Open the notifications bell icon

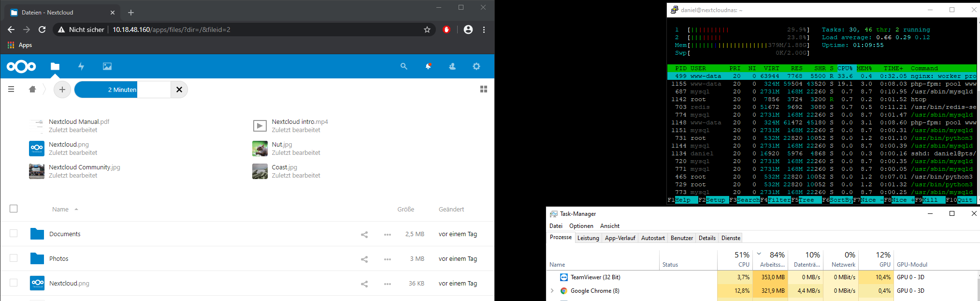click(428, 66)
